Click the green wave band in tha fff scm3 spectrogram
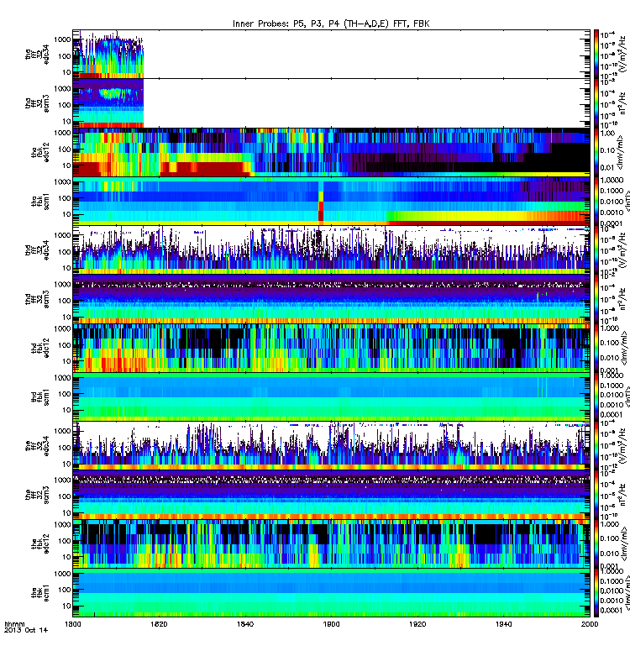Viewport: 630px width, 672px height. pos(112,92)
